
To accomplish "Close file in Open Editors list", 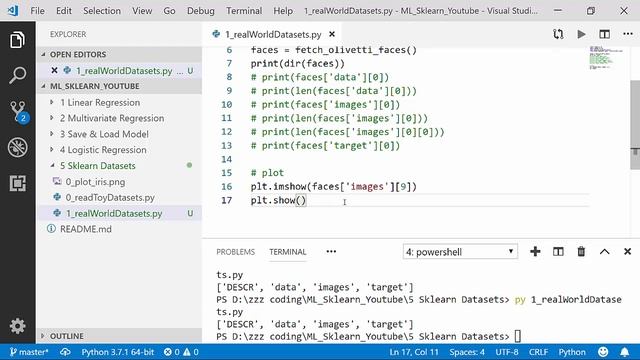I will coord(54,70).
